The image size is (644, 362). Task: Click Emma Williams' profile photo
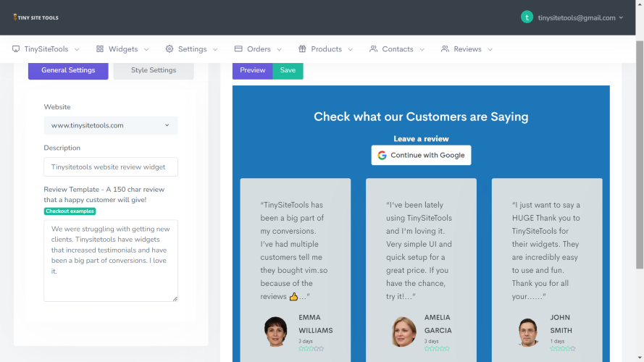275,331
